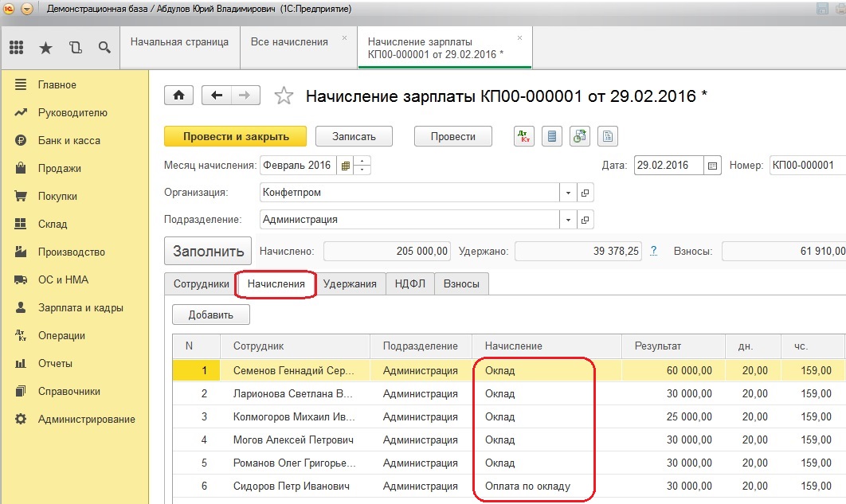Click Провести и закрыть button
Viewport: 846px width, 504px height.
tap(236, 136)
